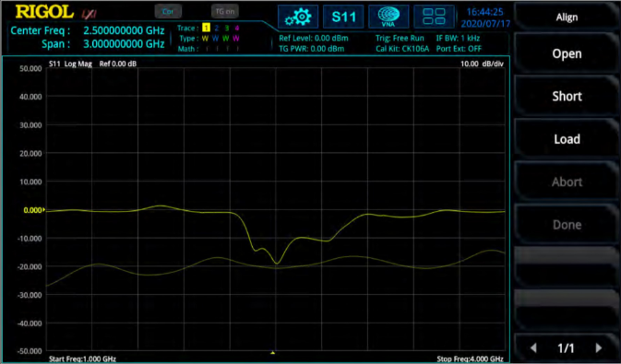Screen dimensions: 621x364
Task: Open the four-window layout icon
Action: (434, 17)
